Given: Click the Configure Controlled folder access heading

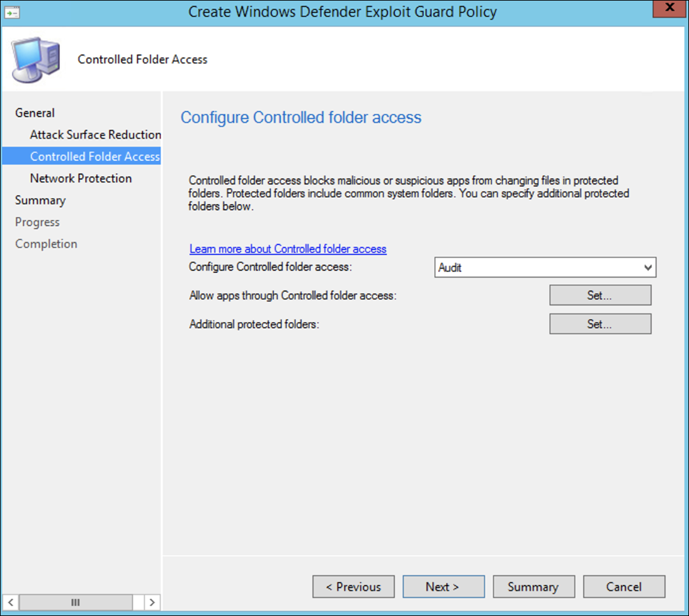Looking at the screenshot, I should tap(301, 117).
